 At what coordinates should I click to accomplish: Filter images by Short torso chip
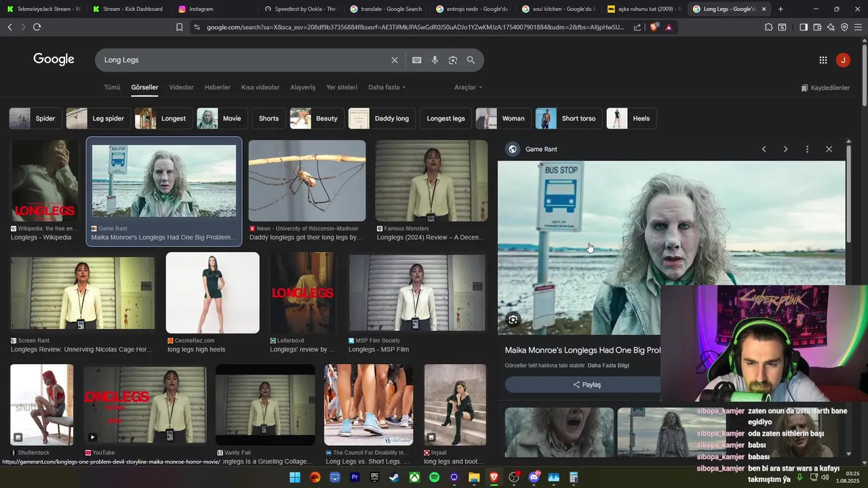(x=568, y=119)
